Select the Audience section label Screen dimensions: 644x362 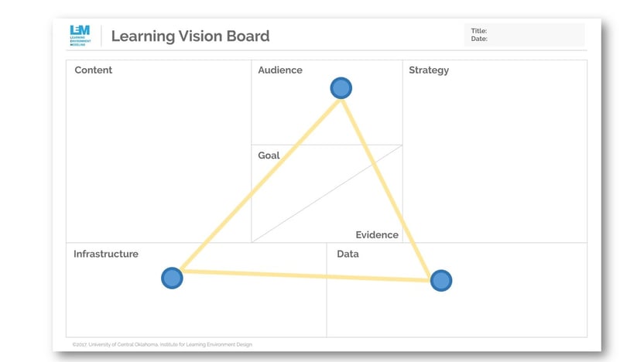point(280,70)
